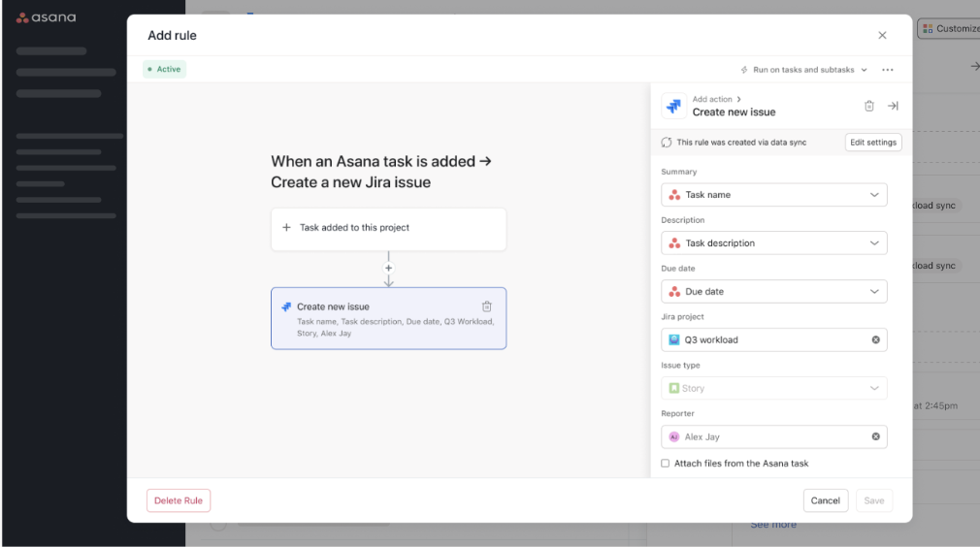Click the Asana icon beside Task description
Screen dimensions: 980x547
click(674, 242)
